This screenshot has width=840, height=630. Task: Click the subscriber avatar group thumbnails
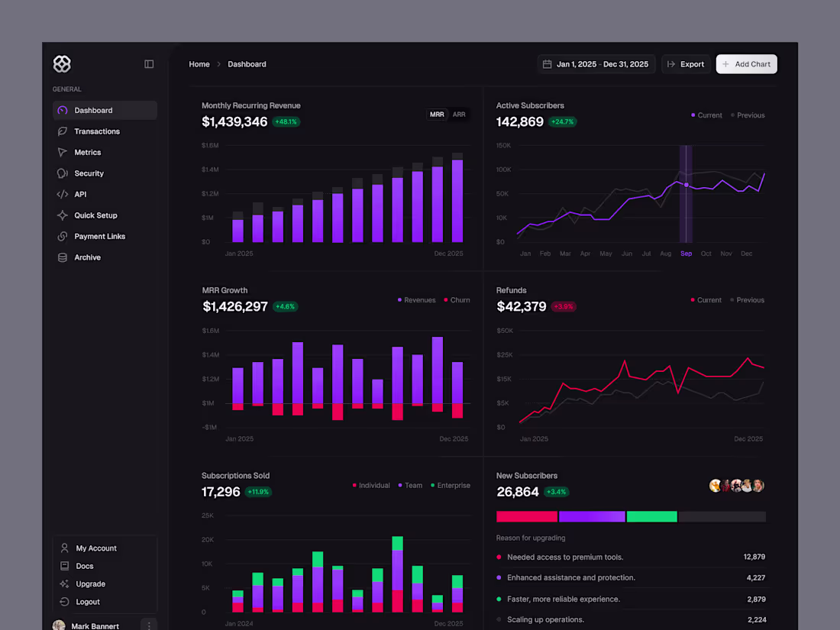tap(736, 485)
